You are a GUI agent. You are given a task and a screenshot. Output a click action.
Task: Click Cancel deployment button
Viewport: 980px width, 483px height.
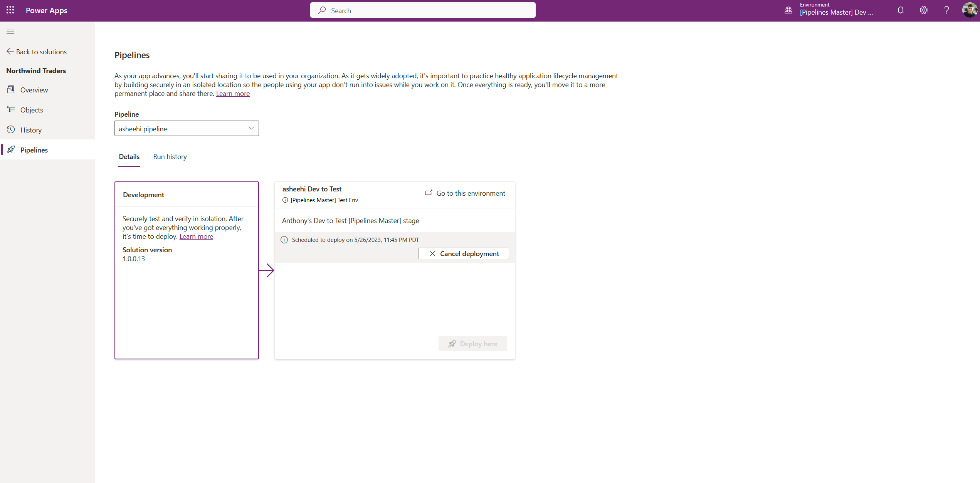[464, 253]
